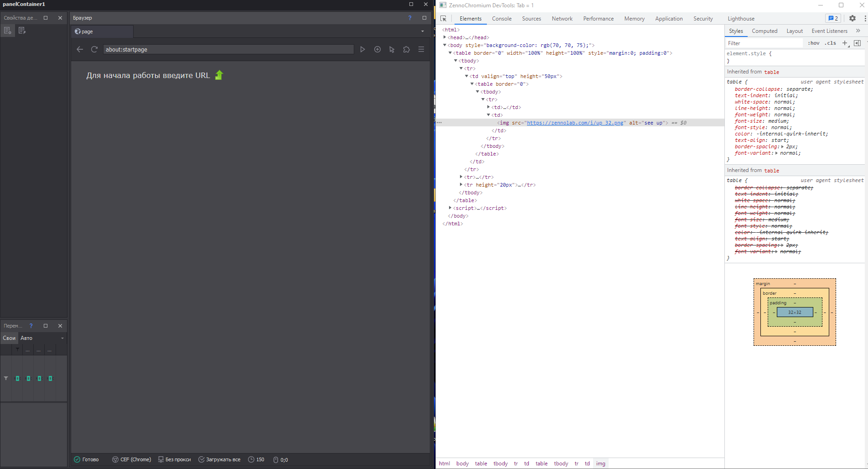Open the Memory tab
This screenshot has width=868, height=469.
pos(634,19)
